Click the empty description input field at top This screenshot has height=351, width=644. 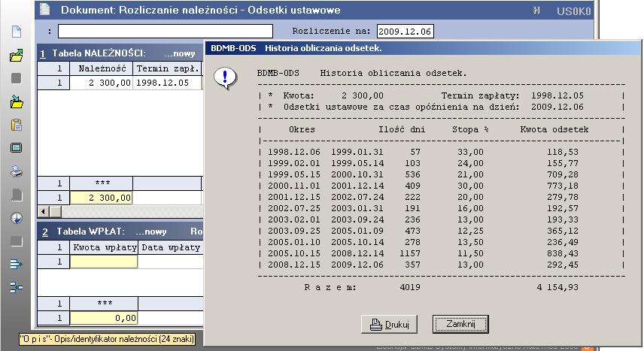click(x=165, y=32)
